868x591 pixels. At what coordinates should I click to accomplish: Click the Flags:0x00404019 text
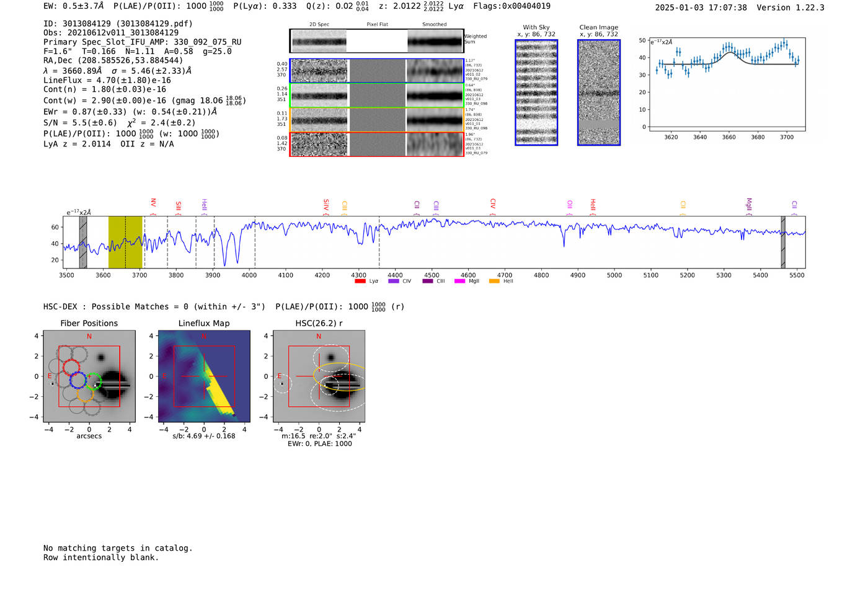511,6
